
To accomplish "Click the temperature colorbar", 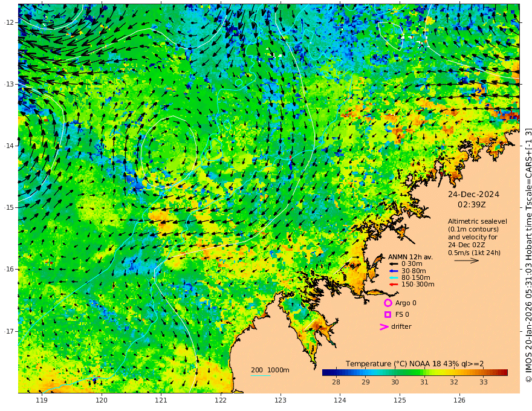I will coord(415,372).
